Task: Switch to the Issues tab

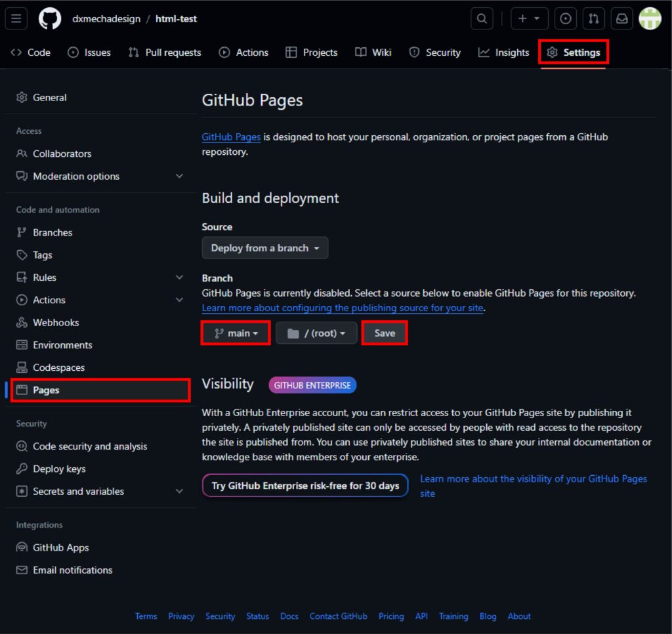Action: pyautogui.click(x=89, y=53)
